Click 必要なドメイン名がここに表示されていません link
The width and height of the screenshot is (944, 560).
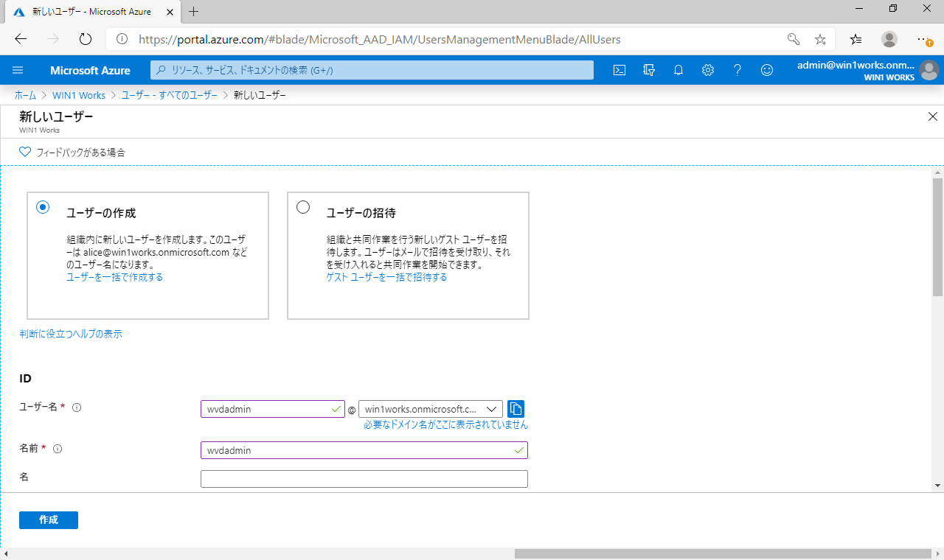click(x=445, y=425)
